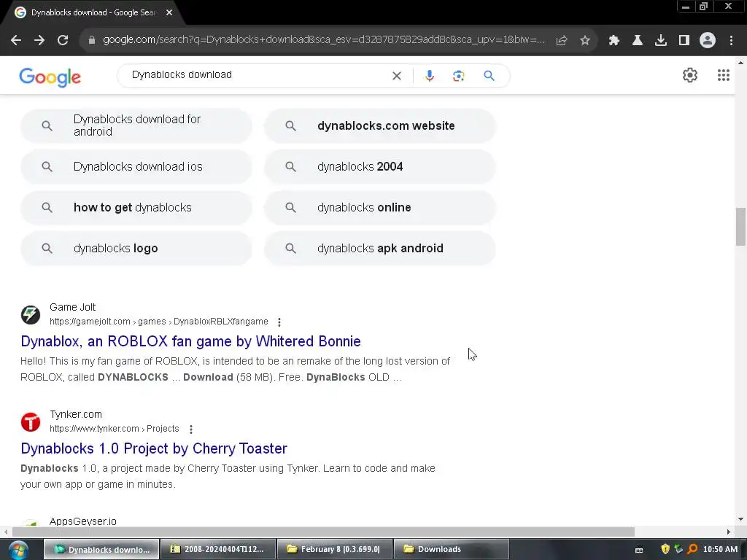The image size is (747, 560).
Task: Close the Dynablocks download tab
Action: [169, 12]
